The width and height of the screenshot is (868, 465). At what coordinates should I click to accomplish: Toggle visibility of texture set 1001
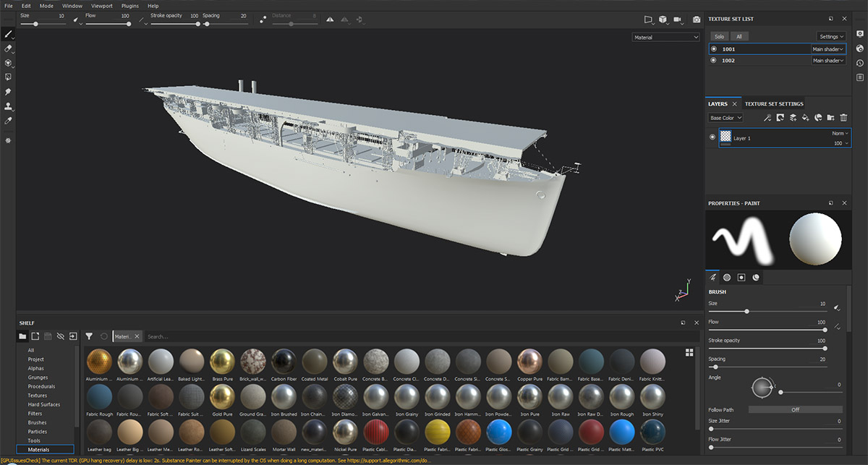714,49
